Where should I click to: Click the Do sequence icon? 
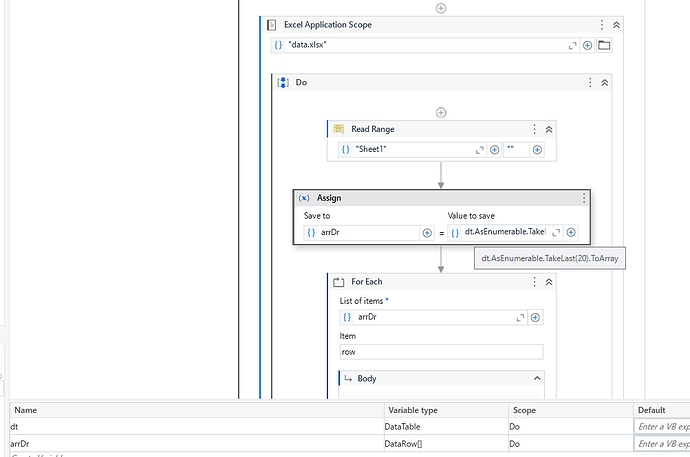pyautogui.click(x=283, y=82)
